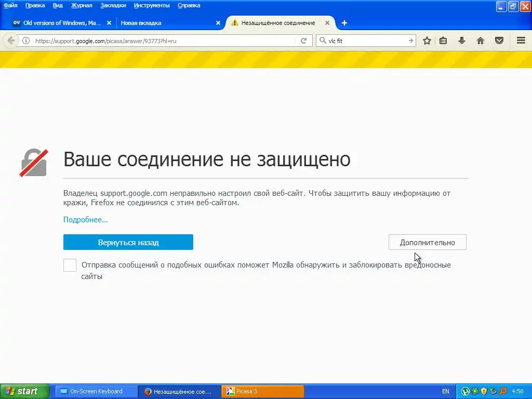Open the hamburger menu

coord(521,41)
